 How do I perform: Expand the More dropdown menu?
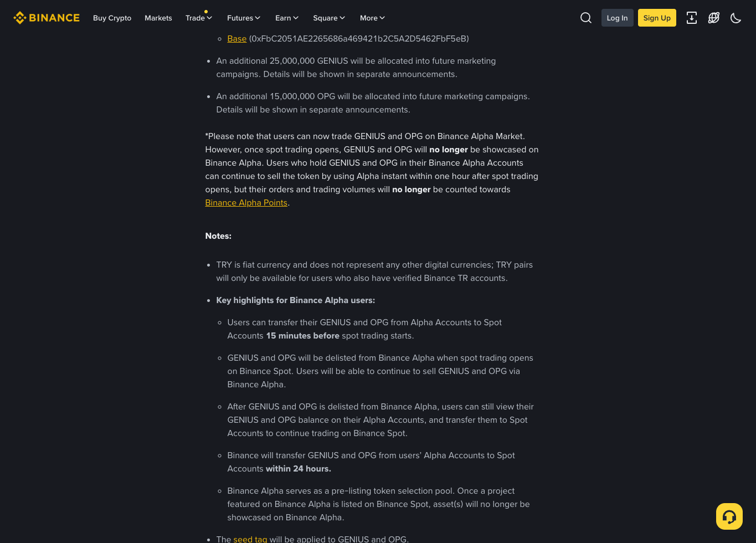[x=372, y=18]
